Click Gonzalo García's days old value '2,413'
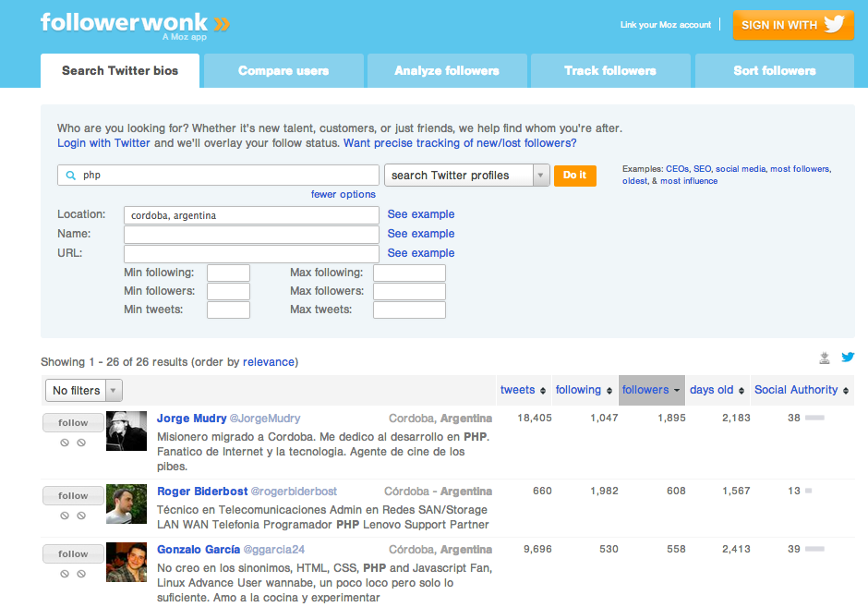The width and height of the screenshot is (868, 607). click(x=736, y=550)
